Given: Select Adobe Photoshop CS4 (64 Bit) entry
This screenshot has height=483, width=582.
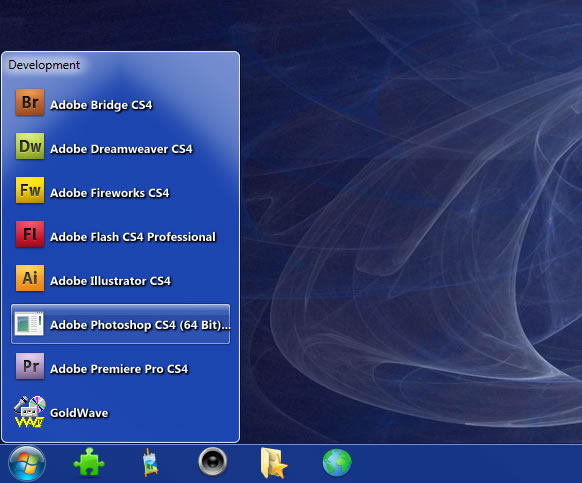Looking at the screenshot, I should coord(121,324).
